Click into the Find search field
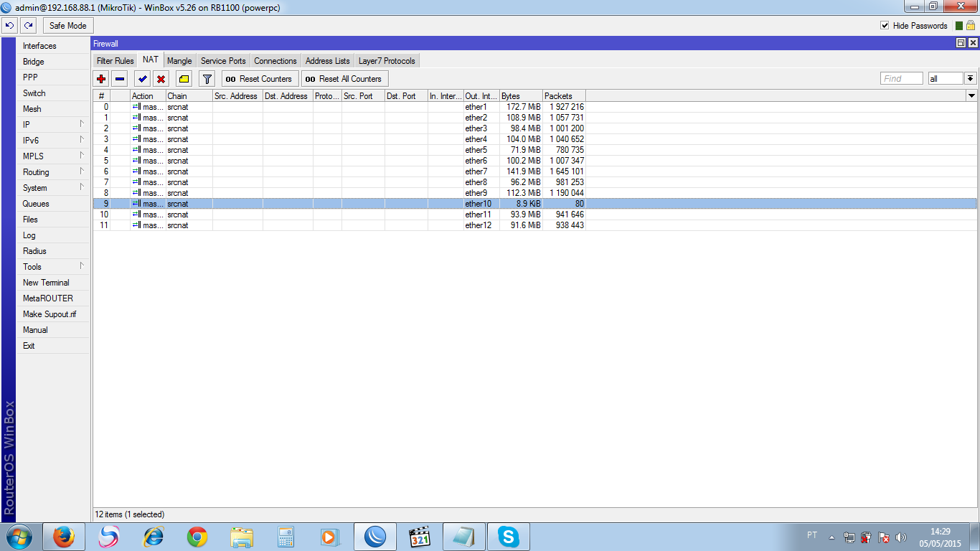 tap(902, 79)
